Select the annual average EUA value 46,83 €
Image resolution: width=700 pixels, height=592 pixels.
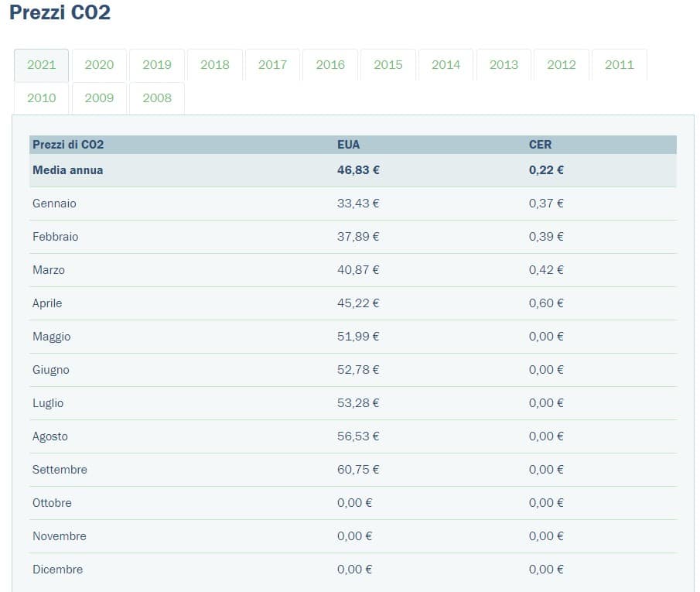pos(358,170)
